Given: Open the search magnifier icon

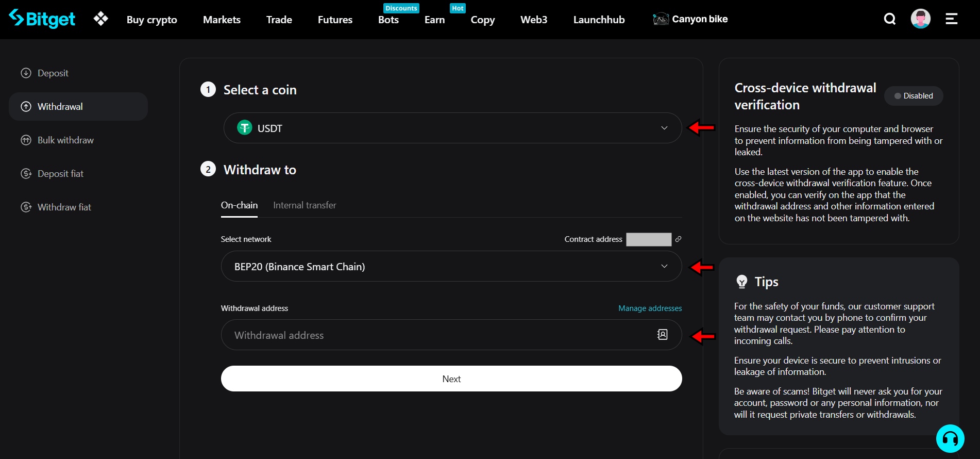Looking at the screenshot, I should click(889, 19).
